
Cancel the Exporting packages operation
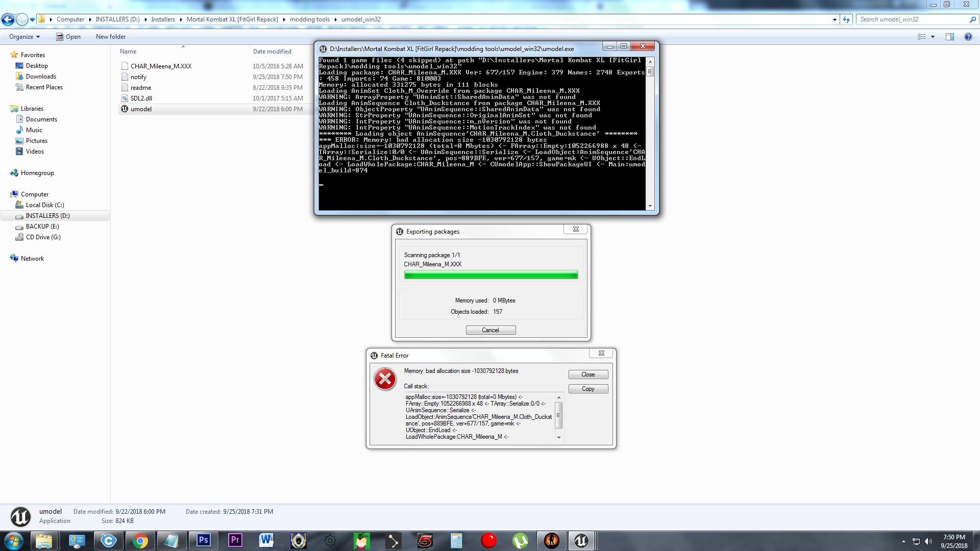pos(490,330)
